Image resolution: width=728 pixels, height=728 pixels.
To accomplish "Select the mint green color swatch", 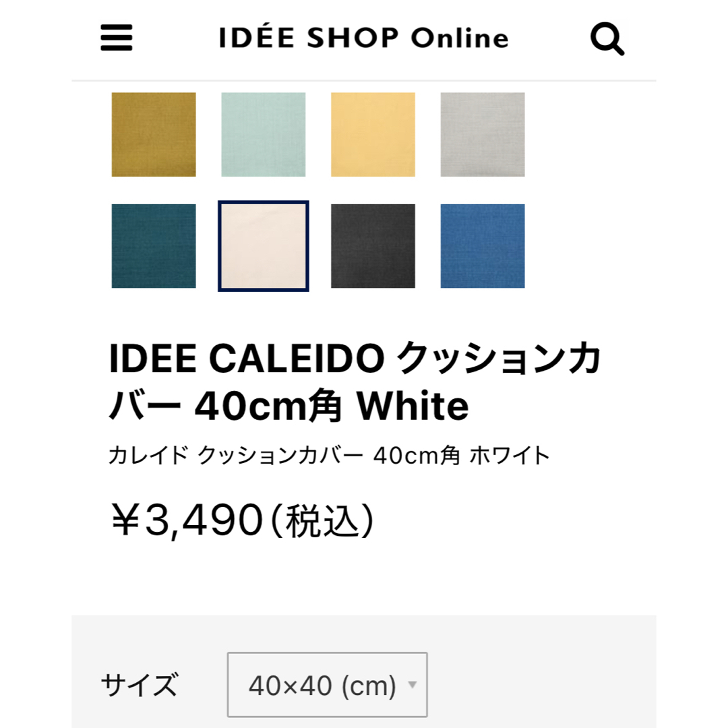I will click(264, 135).
